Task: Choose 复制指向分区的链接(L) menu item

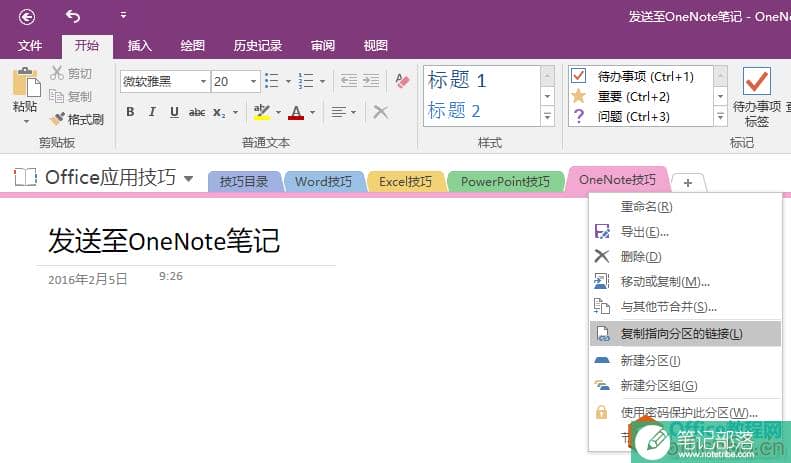Action: pyautogui.click(x=685, y=333)
